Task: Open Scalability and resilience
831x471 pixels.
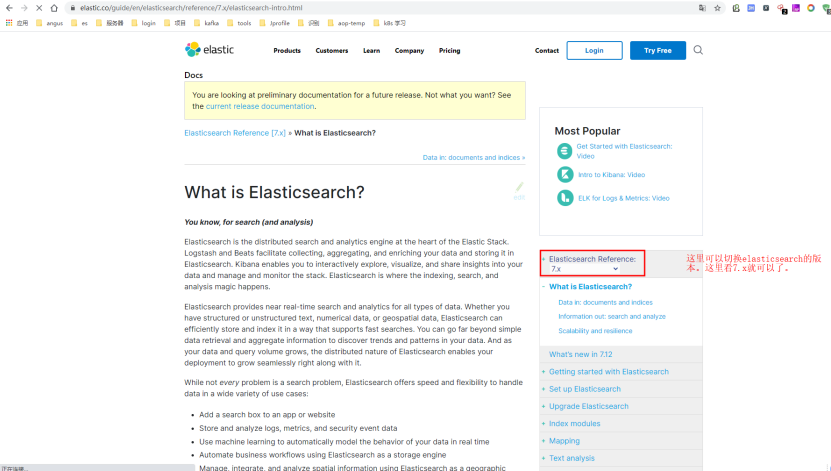Action: tap(595, 331)
